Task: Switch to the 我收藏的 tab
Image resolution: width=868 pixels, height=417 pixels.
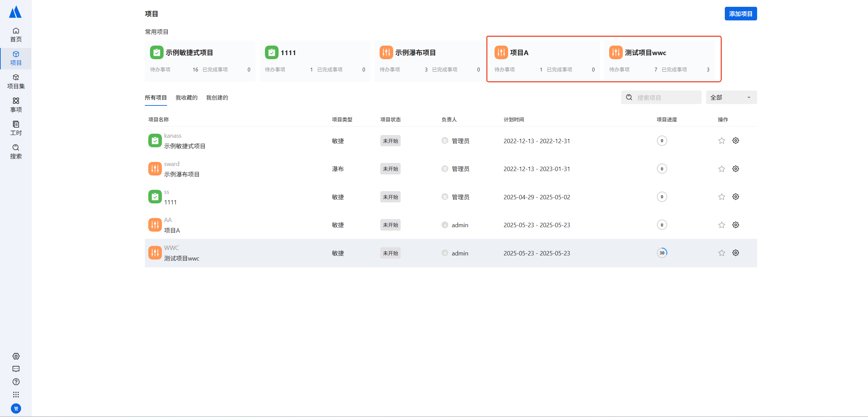Action: 186,98
